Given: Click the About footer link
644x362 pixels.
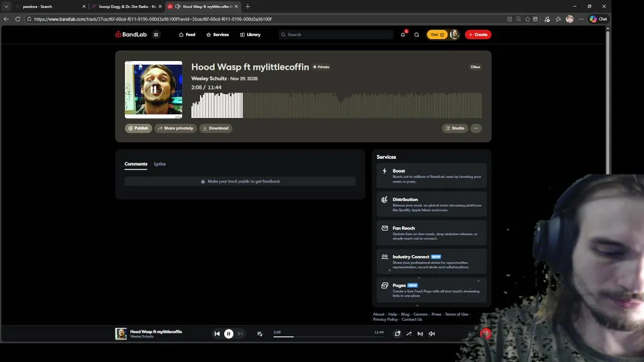Looking at the screenshot, I should click(378, 314).
